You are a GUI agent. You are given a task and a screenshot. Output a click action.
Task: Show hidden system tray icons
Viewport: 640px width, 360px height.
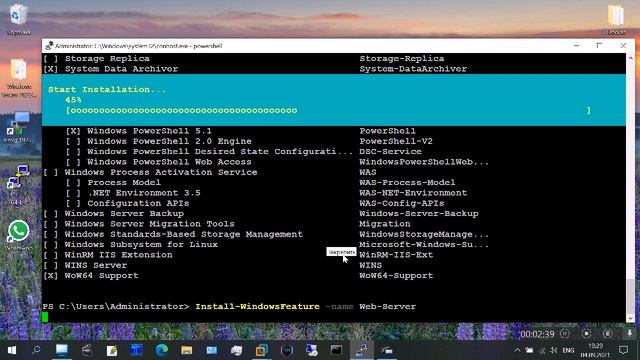tap(517, 350)
